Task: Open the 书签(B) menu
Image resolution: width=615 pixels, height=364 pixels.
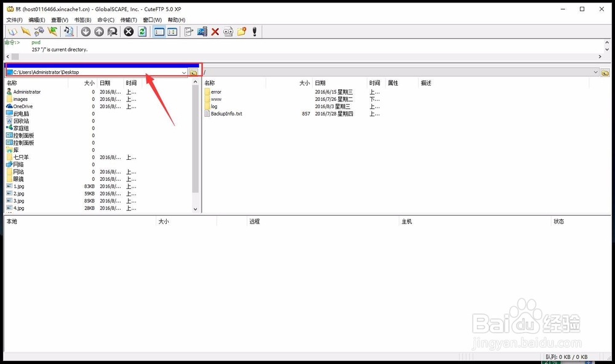Action: point(83,20)
